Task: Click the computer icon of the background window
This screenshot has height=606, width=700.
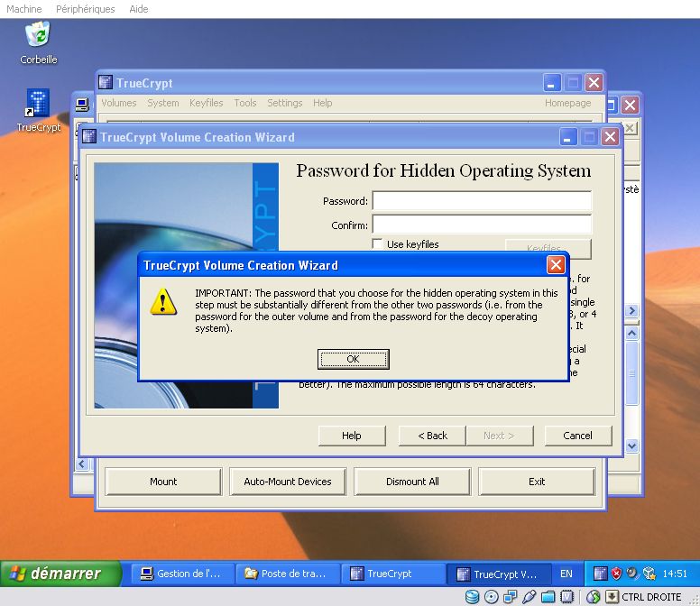Action: point(82,106)
